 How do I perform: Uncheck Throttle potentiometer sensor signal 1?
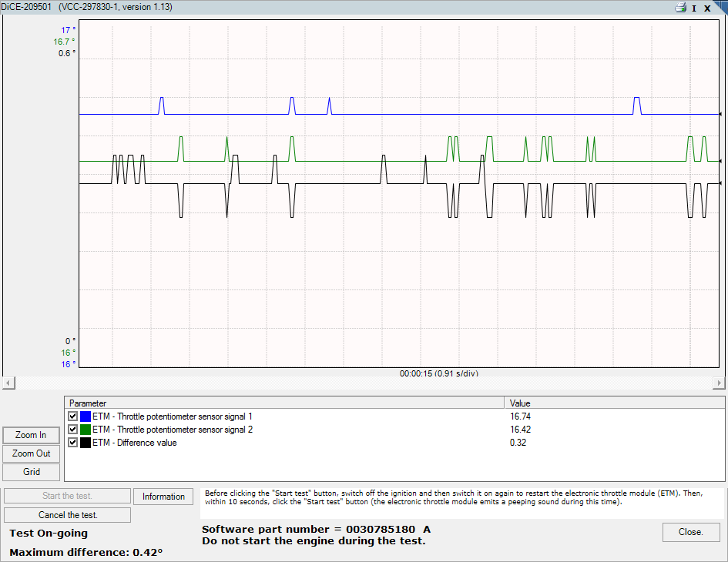coord(73,416)
